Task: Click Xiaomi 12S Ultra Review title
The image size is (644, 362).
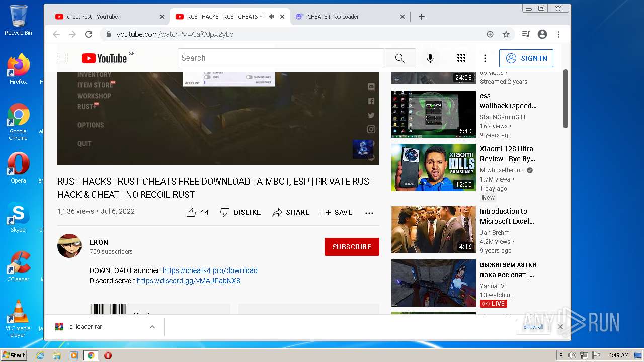Action: 507,154
